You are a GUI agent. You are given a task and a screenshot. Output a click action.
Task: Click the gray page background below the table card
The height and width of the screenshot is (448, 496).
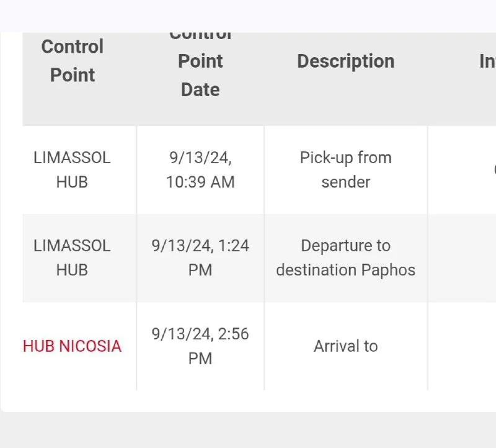248,431
